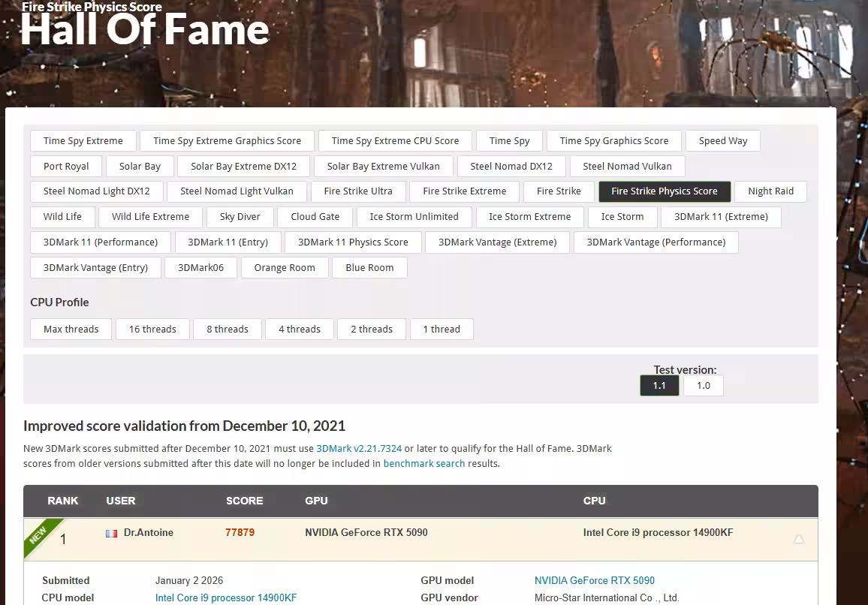Image resolution: width=868 pixels, height=605 pixels.
Task: Open the 3DMark v2.21.7324 link
Action: pyautogui.click(x=358, y=449)
